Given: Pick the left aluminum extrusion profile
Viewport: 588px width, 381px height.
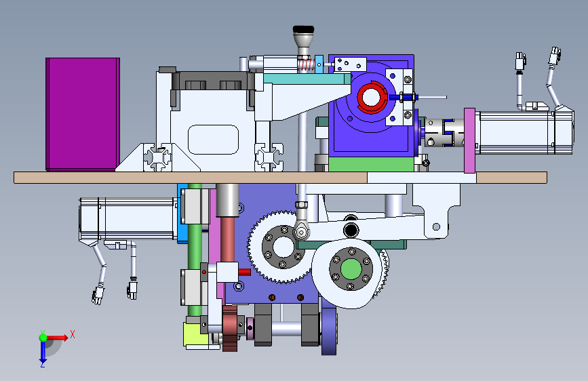Looking at the screenshot, I should coord(157,157).
